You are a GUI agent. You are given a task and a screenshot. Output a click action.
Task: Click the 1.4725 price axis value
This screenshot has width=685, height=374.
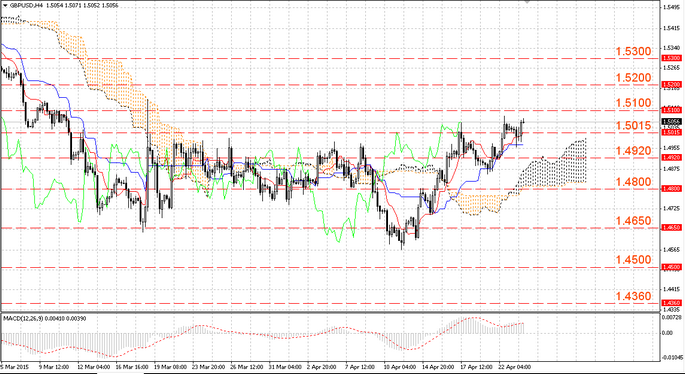(x=671, y=209)
